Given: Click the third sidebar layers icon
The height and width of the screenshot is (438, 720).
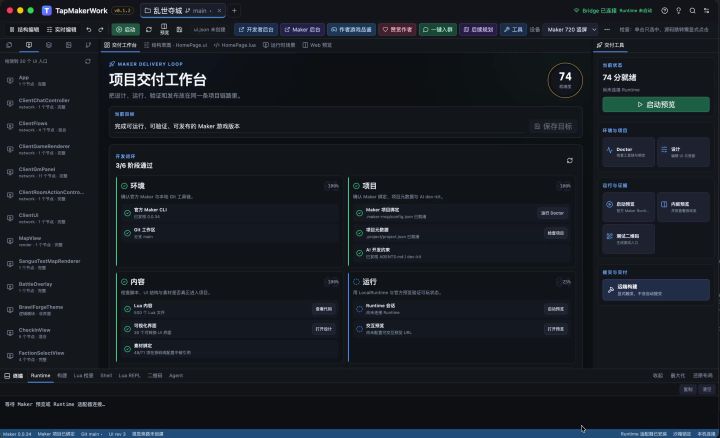Looking at the screenshot, I should (x=49, y=45).
